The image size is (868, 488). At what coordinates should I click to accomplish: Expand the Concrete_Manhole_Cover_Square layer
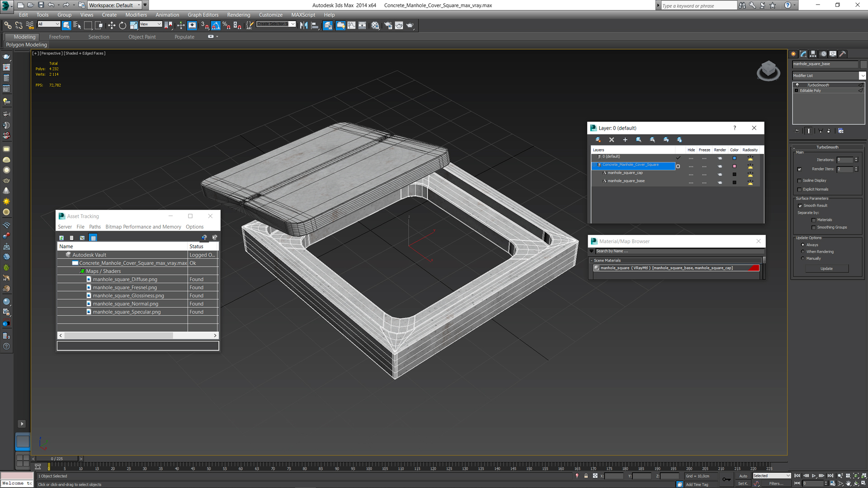point(594,165)
